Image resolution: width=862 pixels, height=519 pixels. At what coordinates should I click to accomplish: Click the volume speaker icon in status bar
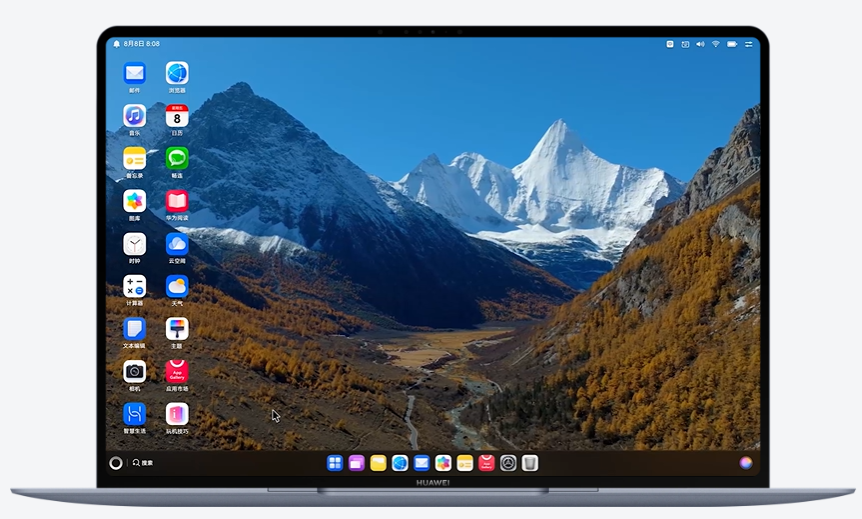700,44
